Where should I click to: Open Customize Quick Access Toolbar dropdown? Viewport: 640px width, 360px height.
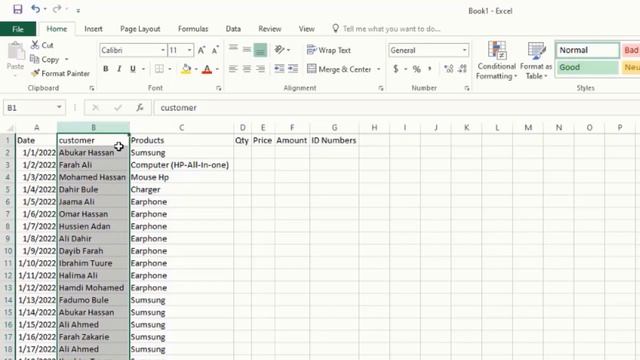click(x=78, y=11)
